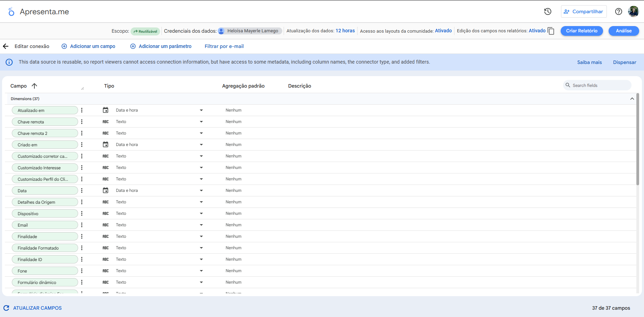Click the back arrow beside Editar conexão
644x317 pixels.
(x=6, y=46)
